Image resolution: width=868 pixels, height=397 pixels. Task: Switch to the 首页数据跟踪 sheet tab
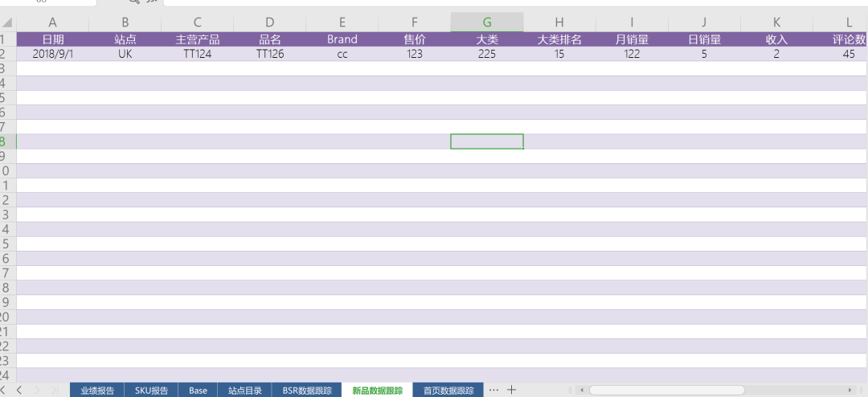click(448, 390)
